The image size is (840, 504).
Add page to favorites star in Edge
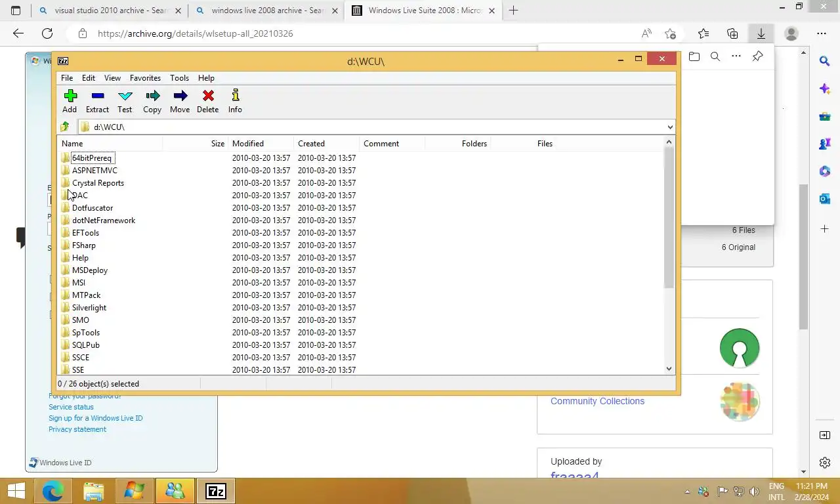click(670, 33)
